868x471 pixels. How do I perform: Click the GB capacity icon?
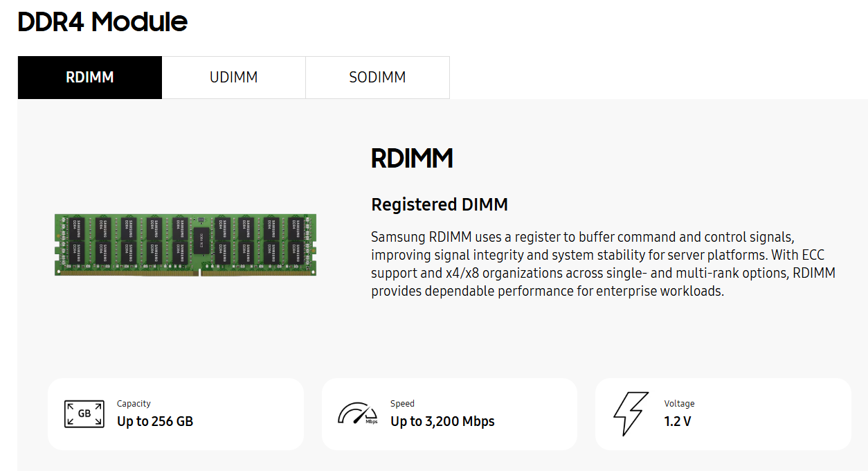(84, 414)
